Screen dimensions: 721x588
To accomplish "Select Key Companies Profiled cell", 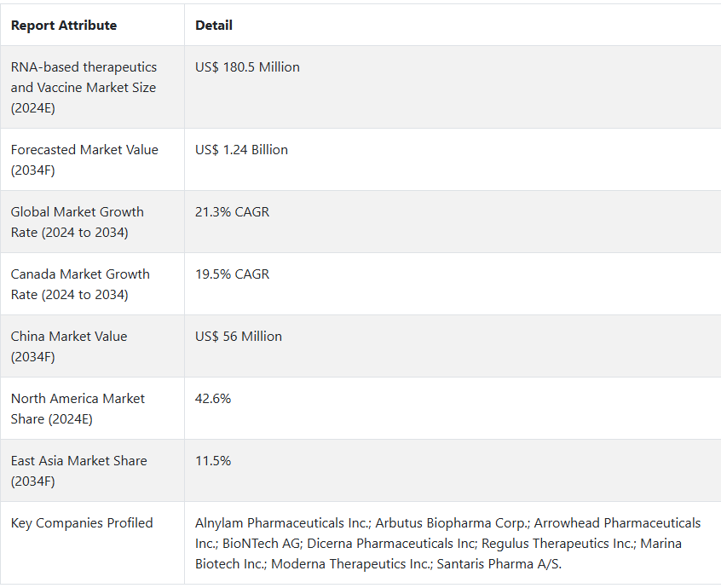I will [x=82, y=523].
